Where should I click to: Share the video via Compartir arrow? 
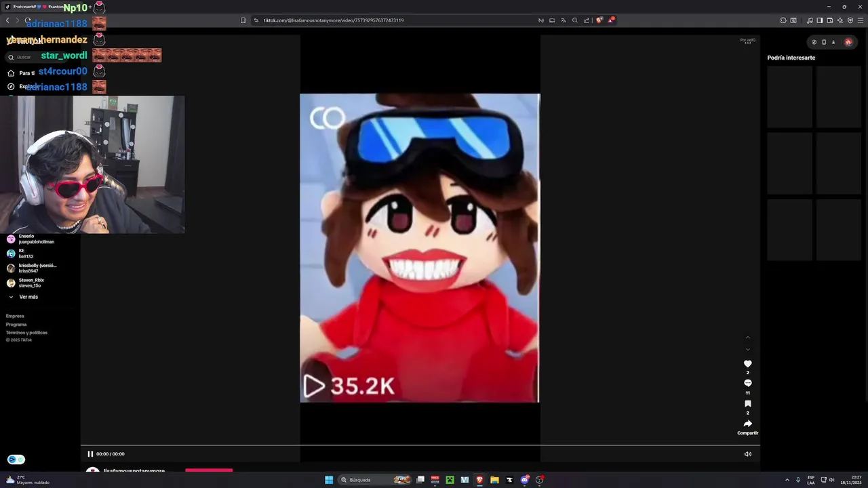pos(748,424)
